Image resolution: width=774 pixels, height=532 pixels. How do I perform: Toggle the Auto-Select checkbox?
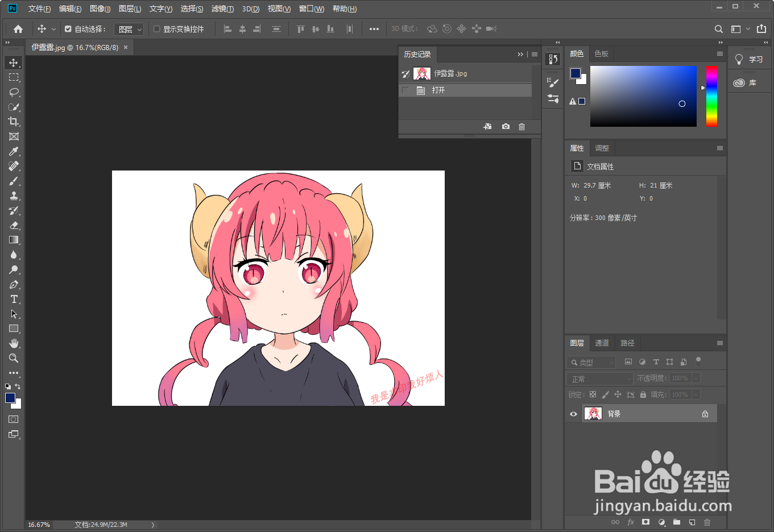point(68,29)
